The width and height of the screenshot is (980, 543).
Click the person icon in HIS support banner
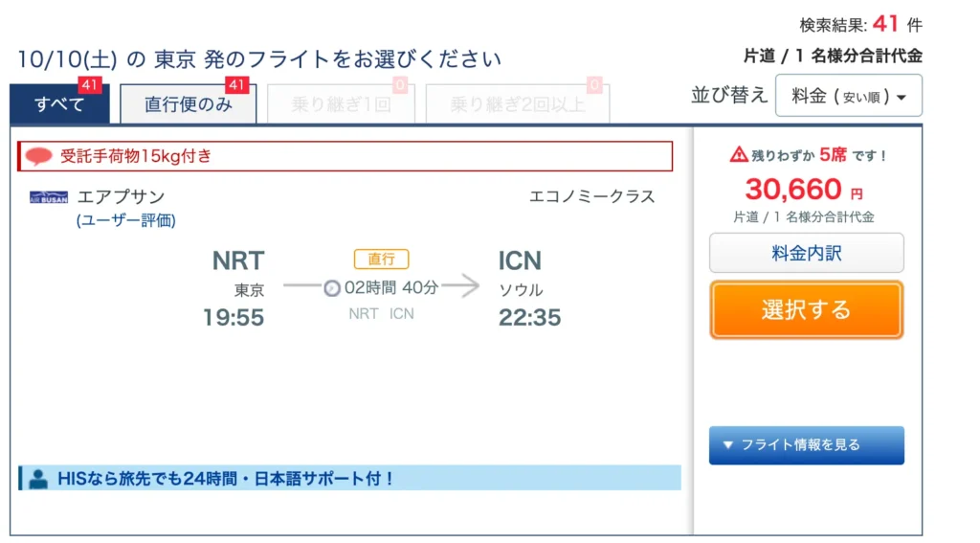coord(38,479)
